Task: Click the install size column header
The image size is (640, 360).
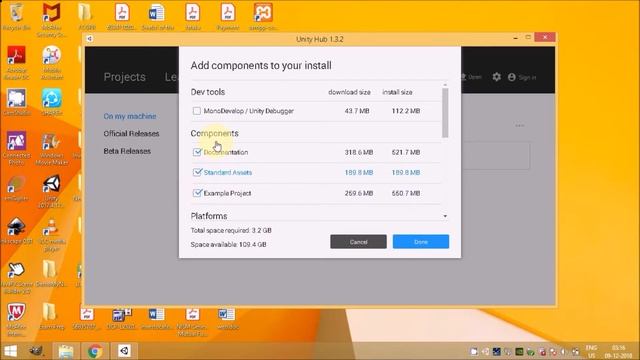Action: click(397, 92)
